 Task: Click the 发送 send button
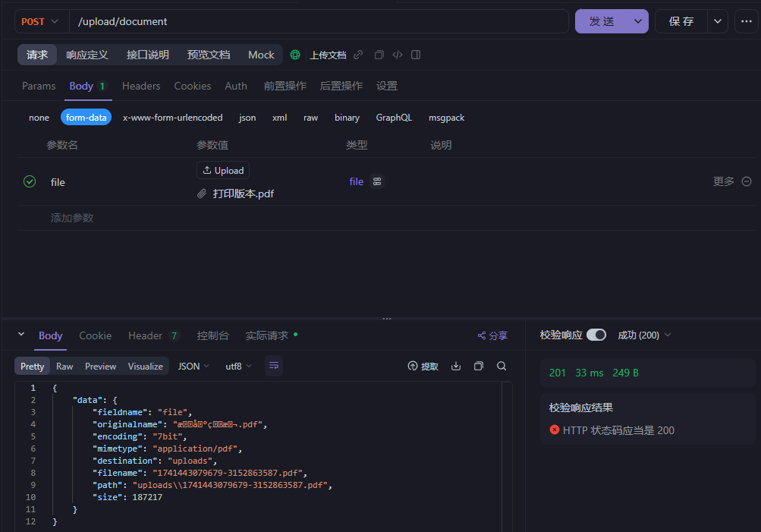[x=602, y=21]
